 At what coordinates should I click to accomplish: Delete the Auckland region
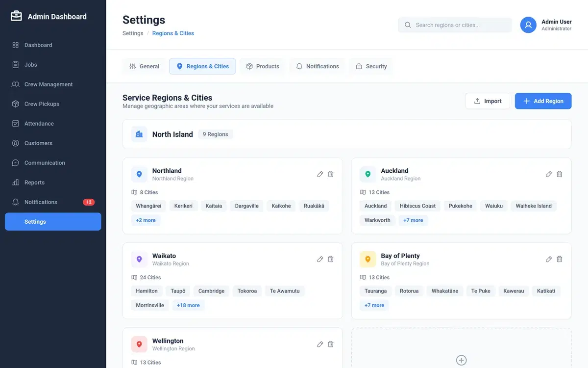tap(560, 174)
